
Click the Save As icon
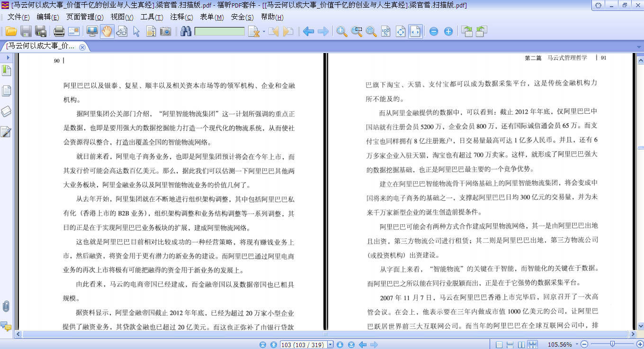[41, 31]
